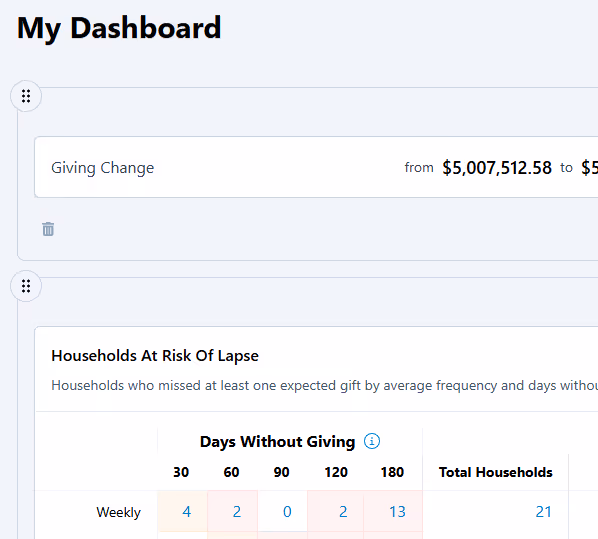Viewport: 598px width, 539px height.
Task: Open Weekly households at 120 days (2)
Action: (343, 512)
